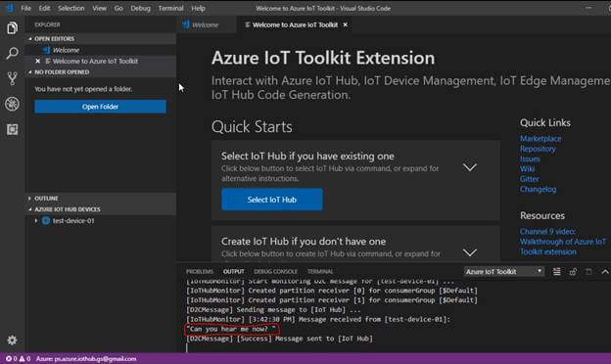Expand the Create IoT Hub quick start chevron
Screen dimensions: 611x364
tap(470, 252)
